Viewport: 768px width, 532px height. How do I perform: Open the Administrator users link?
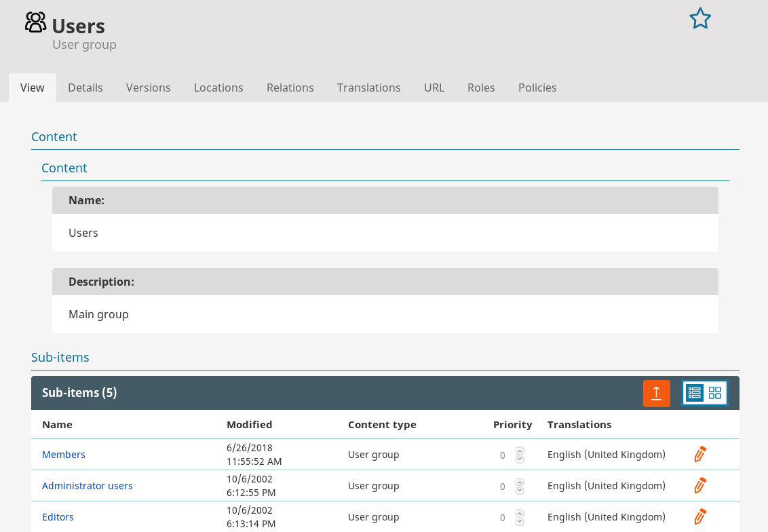click(x=88, y=486)
